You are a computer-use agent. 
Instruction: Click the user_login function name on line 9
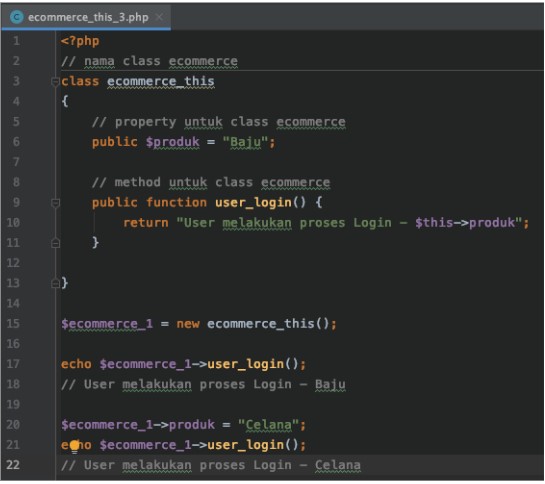tap(253, 203)
